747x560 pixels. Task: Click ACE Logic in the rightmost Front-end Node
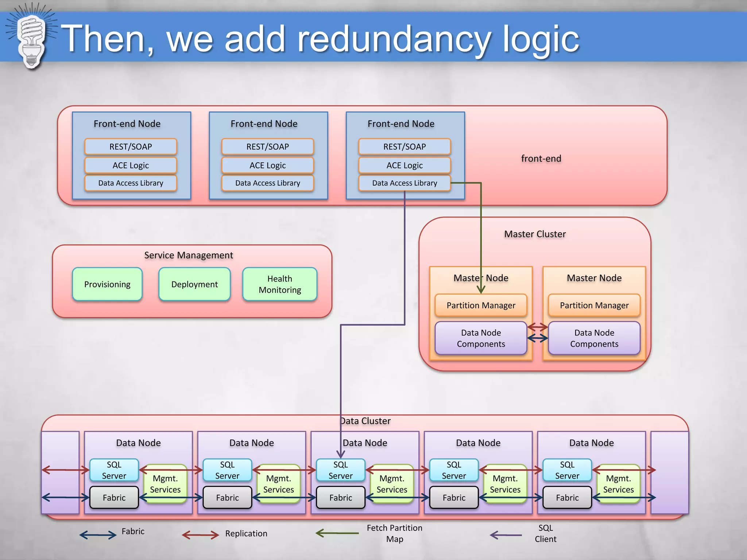[x=405, y=165]
